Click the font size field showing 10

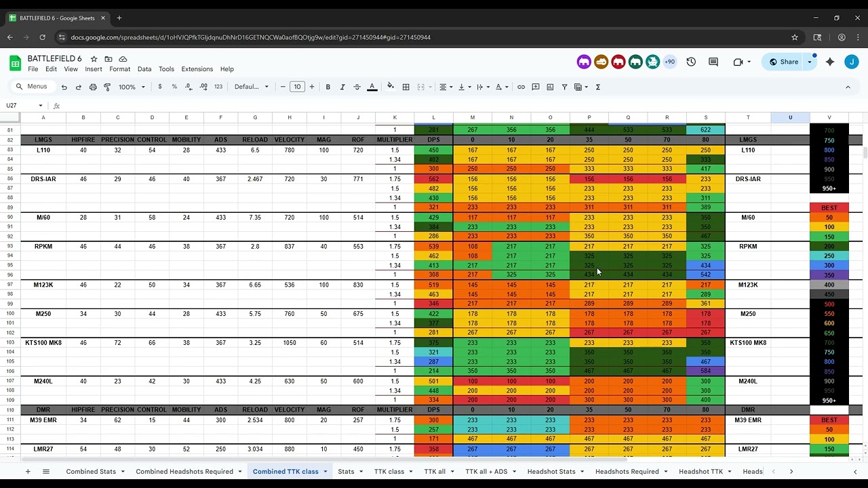tap(297, 87)
